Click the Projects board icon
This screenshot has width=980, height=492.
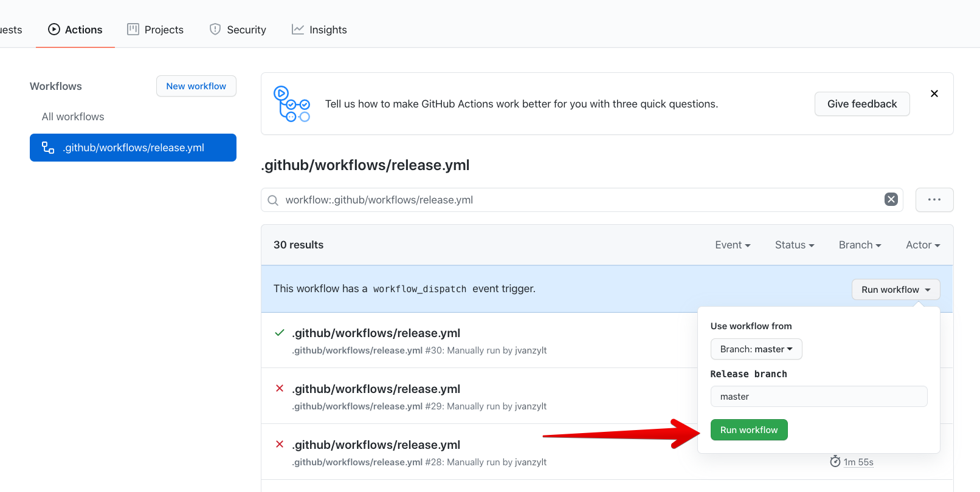pos(133,29)
